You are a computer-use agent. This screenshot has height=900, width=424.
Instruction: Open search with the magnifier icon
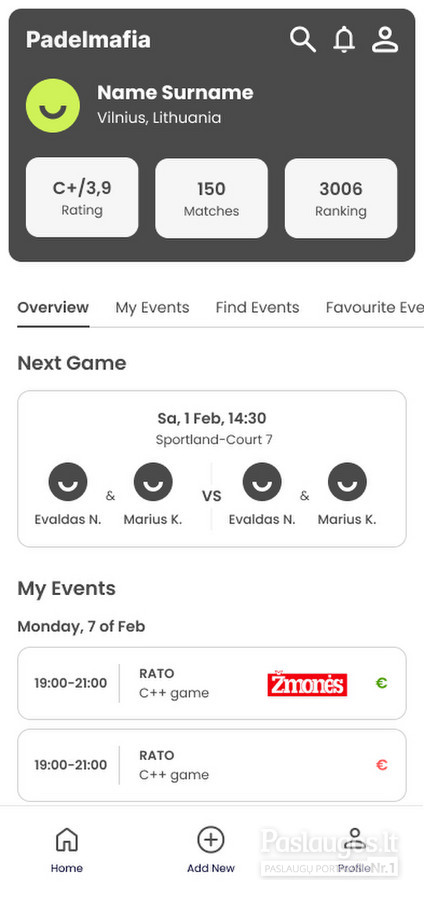(x=302, y=40)
